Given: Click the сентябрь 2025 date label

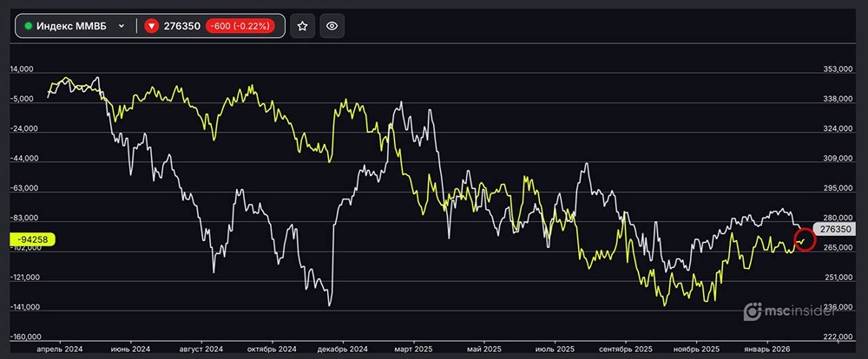Looking at the screenshot, I should tap(626, 349).
